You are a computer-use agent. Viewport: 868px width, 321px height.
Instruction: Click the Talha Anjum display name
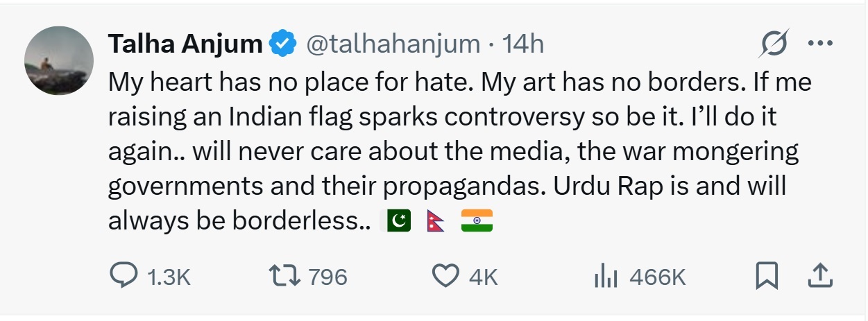pyautogui.click(x=184, y=44)
